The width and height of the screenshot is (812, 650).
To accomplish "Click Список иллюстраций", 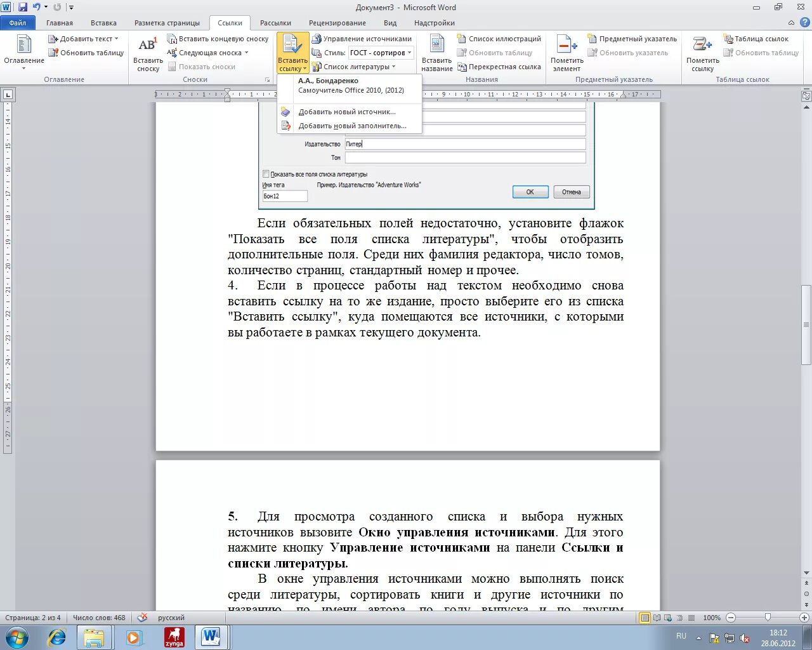I will tap(499, 39).
